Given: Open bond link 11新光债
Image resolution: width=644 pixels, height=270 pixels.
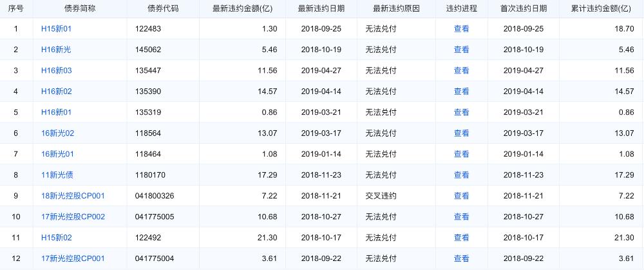Looking at the screenshot, I should click(57, 175).
